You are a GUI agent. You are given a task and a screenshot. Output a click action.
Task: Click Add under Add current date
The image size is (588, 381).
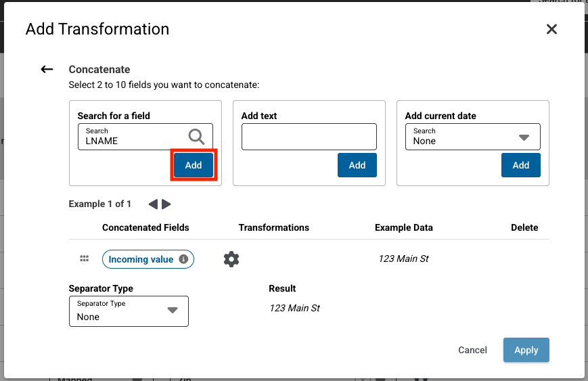click(521, 165)
